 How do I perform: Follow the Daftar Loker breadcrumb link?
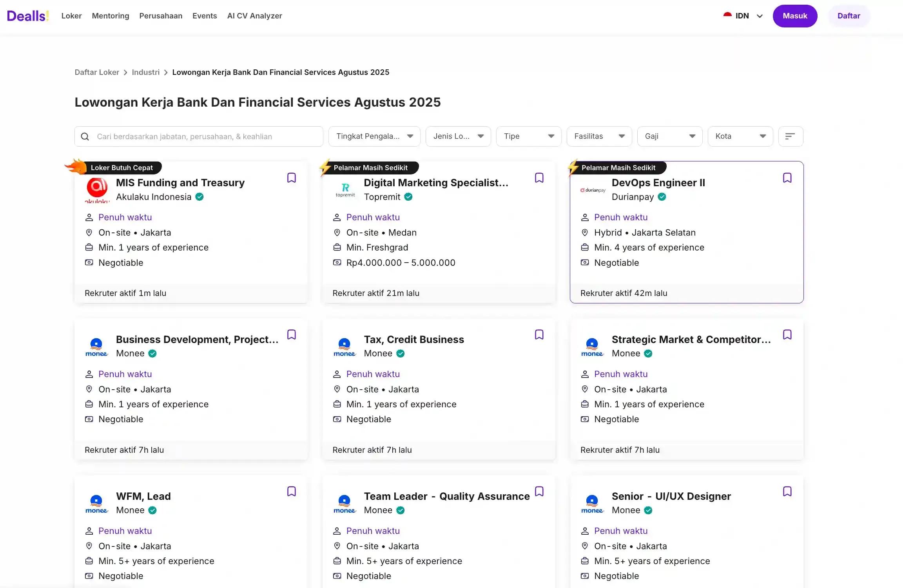[x=97, y=72]
